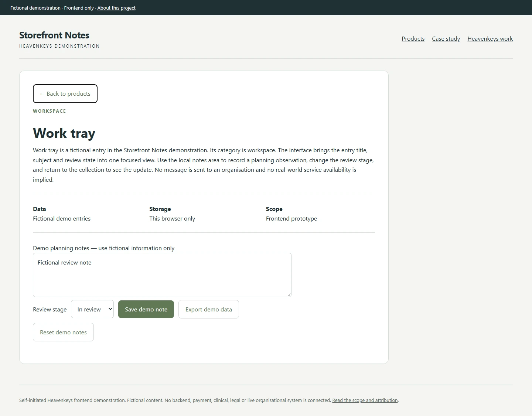Screen dimensions: 532x416
Task: Visit the Heavenkeys work nav link
Action: tap(490, 38)
